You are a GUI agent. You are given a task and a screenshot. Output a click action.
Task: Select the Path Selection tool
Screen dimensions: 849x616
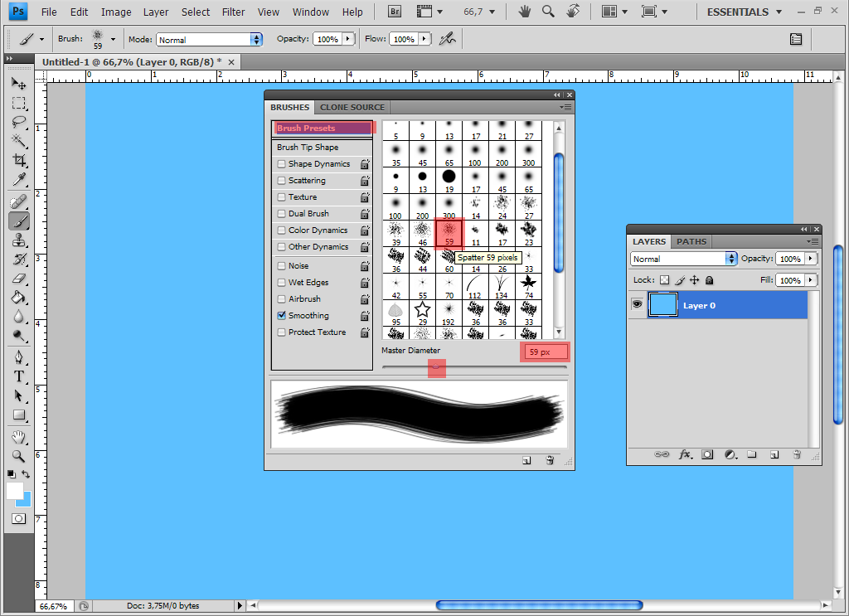pyautogui.click(x=18, y=395)
